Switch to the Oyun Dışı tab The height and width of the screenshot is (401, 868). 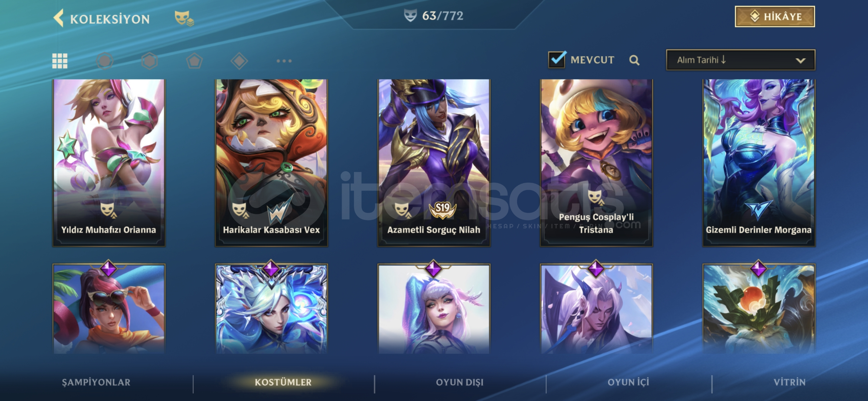pyautogui.click(x=460, y=382)
